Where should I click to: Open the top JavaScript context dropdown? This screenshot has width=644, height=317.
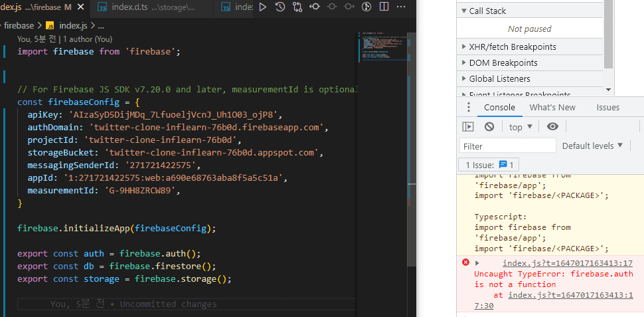521,127
